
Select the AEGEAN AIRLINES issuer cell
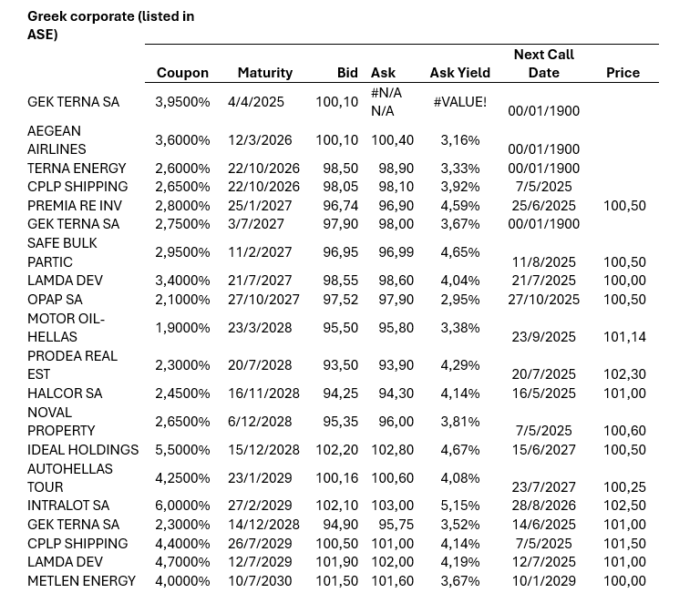pyautogui.click(x=57, y=140)
